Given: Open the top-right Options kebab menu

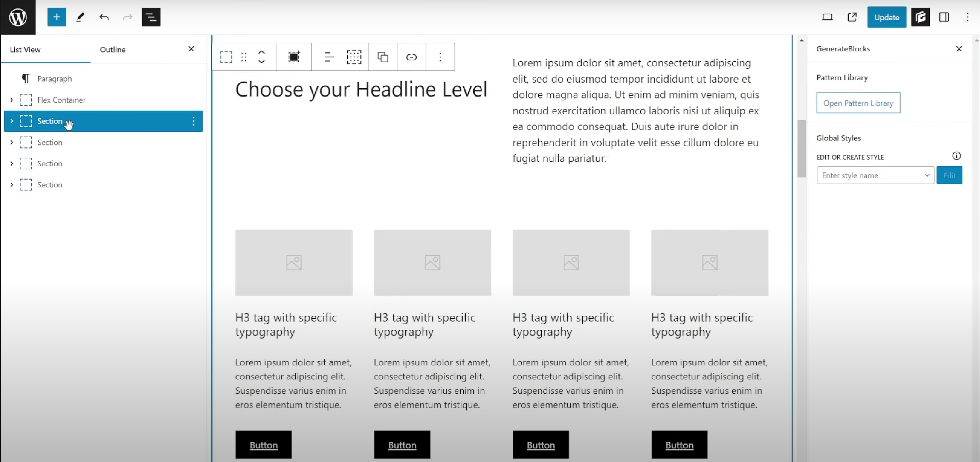Looking at the screenshot, I should click(967, 17).
